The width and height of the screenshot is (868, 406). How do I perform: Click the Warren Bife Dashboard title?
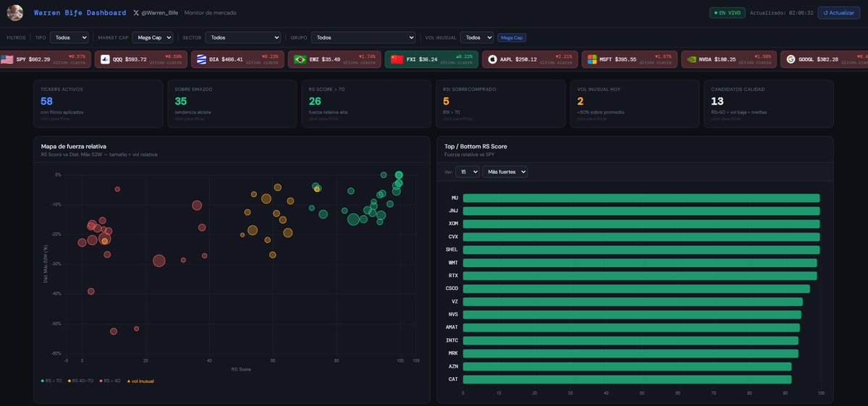80,13
